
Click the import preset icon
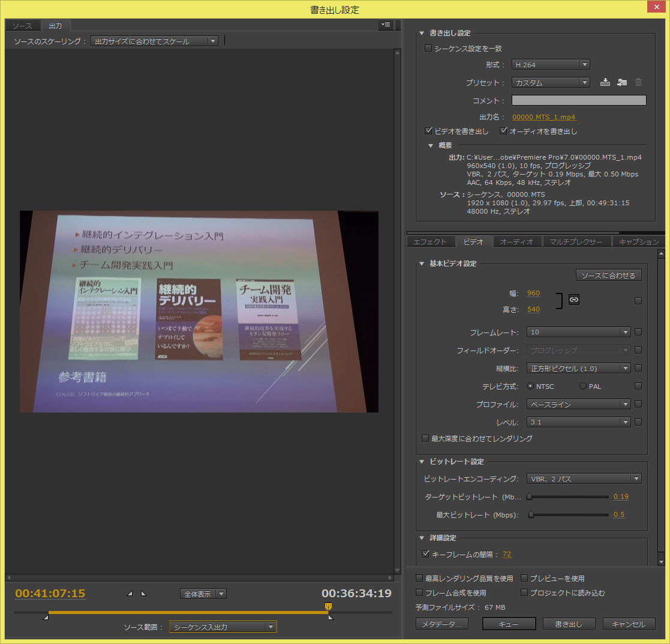[x=621, y=82]
